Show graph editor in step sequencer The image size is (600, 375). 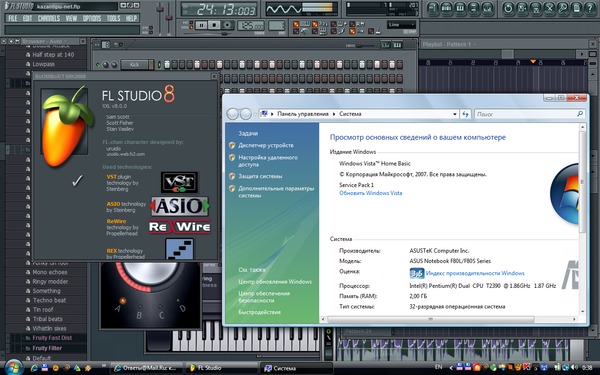[385, 45]
